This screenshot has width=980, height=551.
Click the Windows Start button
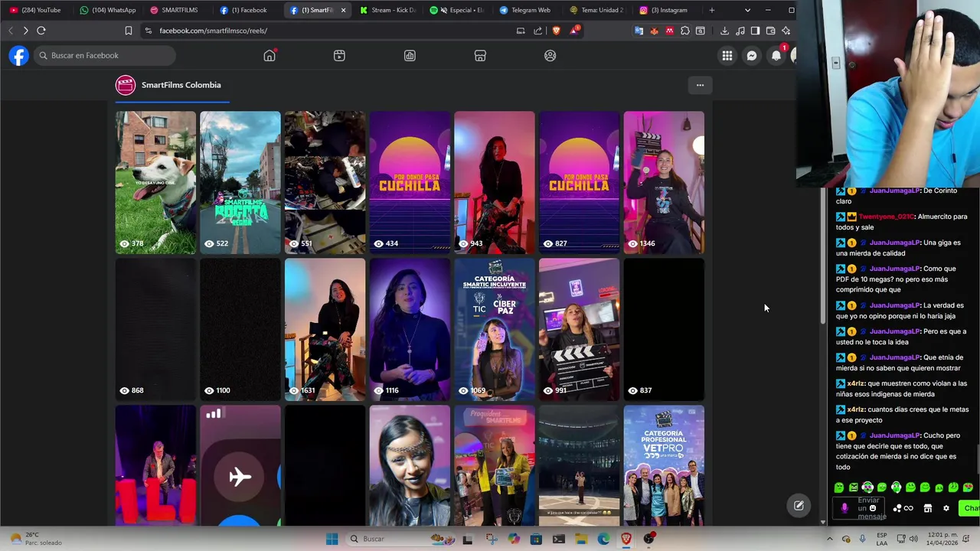click(x=332, y=539)
